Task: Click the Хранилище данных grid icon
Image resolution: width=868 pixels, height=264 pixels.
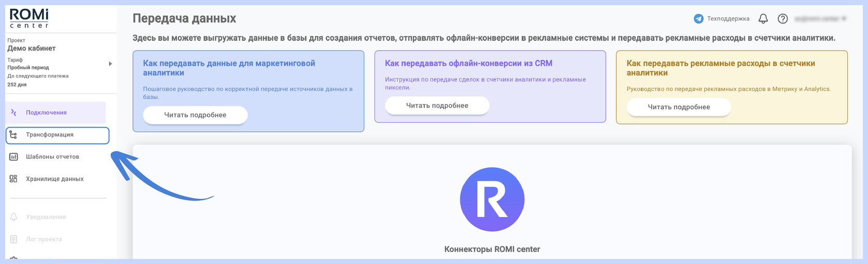Action: 13,179
